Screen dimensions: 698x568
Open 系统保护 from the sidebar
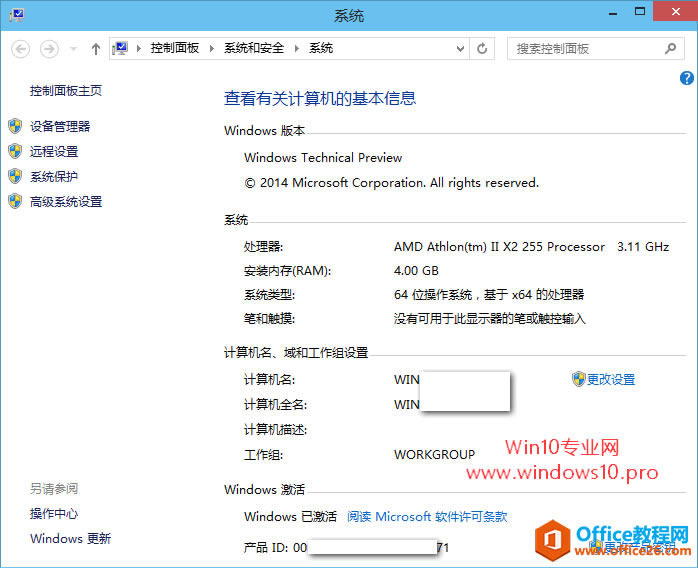(54, 177)
